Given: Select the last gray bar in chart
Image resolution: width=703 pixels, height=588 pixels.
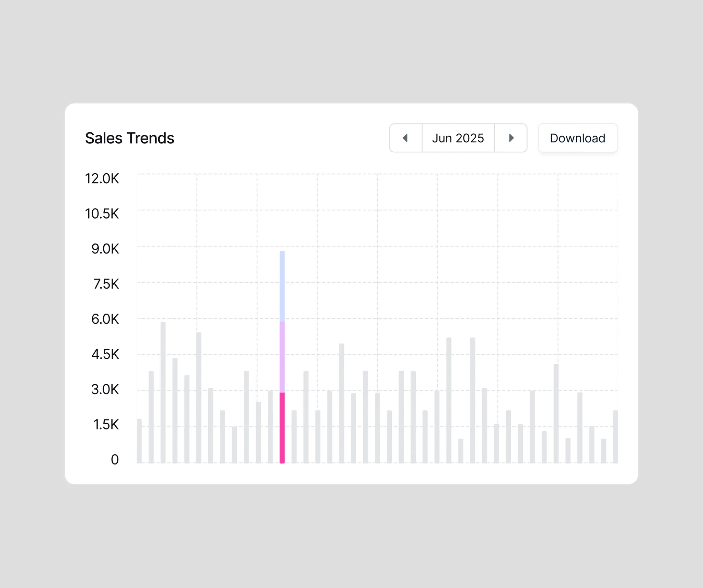Looking at the screenshot, I should pos(615,437).
